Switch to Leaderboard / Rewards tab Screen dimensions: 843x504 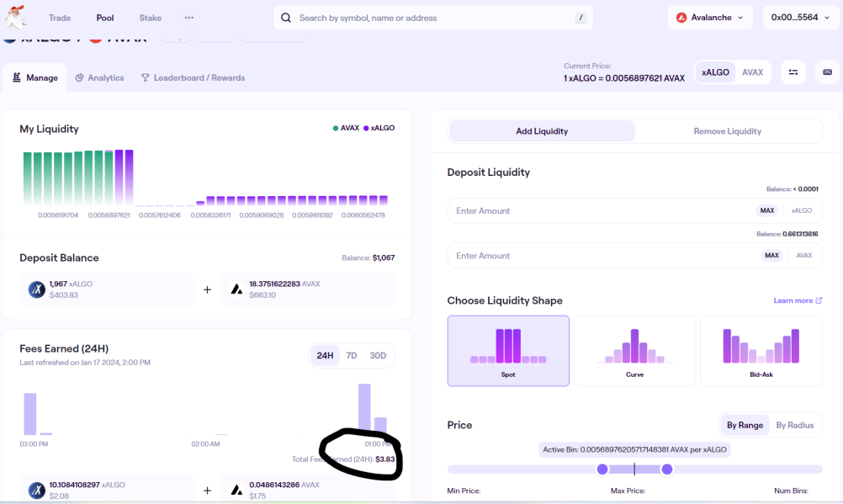tap(193, 77)
